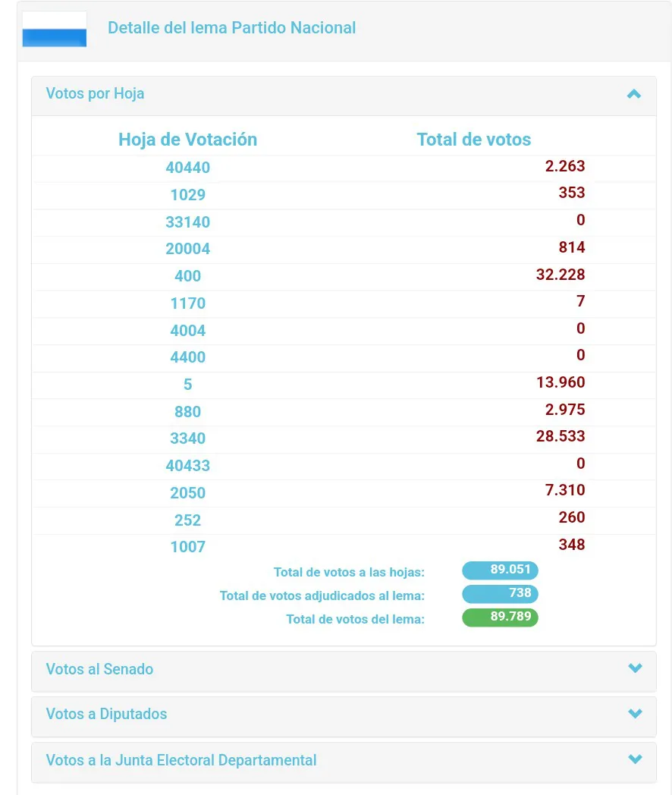Open voting sheet 2050
672x795 pixels.
pos(187,493)
